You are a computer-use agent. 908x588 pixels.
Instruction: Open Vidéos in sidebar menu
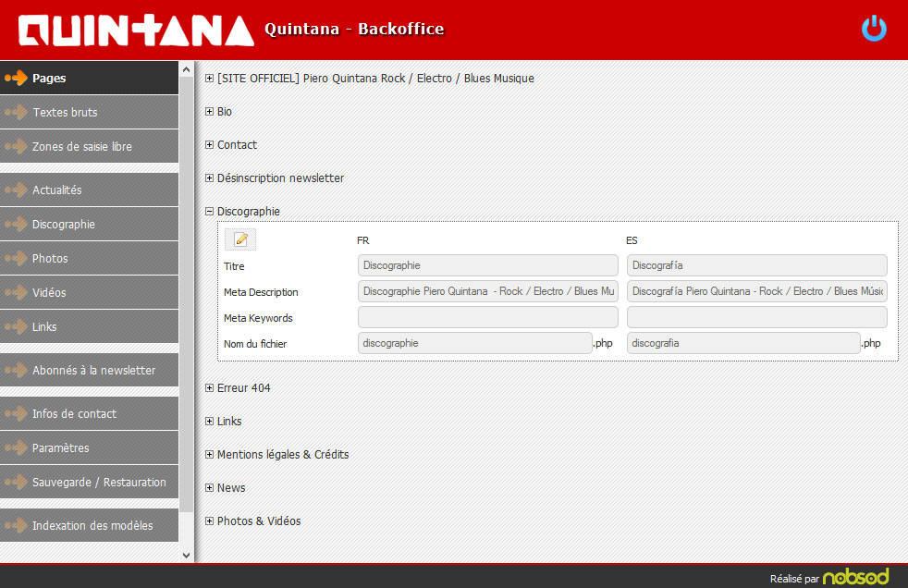(89, 292)
